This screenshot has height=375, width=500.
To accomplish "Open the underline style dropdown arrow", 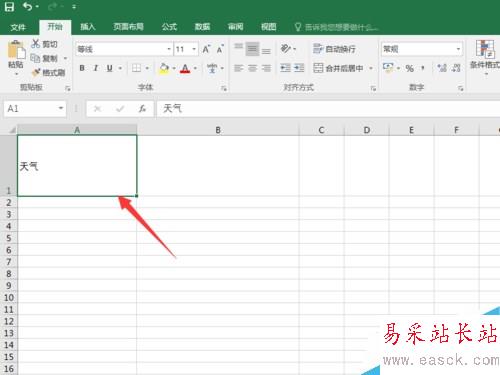I will [x=120, y=68].
